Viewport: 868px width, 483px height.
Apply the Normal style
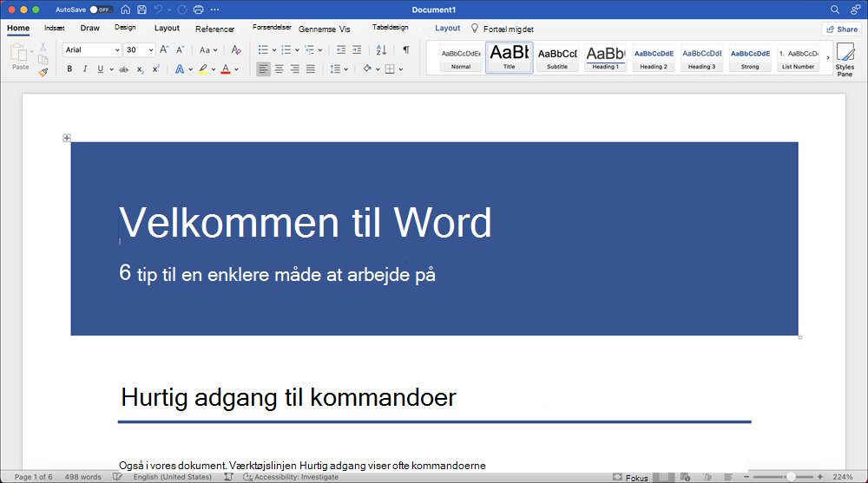pyautogui.click(x=461, y=58)
